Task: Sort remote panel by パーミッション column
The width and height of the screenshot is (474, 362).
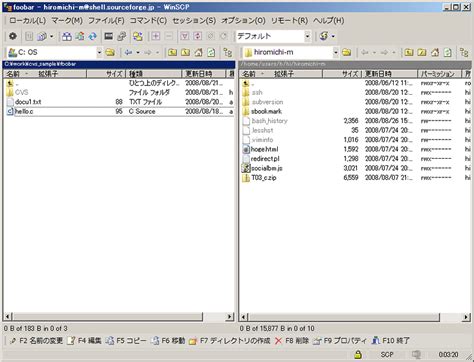Action: 439,74
